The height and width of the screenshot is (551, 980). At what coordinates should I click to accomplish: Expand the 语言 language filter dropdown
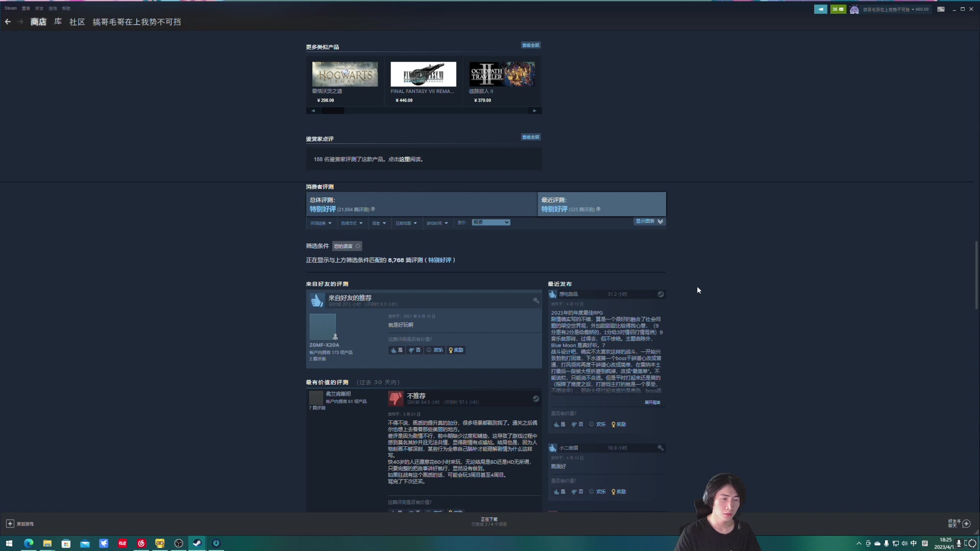point(379,223)
